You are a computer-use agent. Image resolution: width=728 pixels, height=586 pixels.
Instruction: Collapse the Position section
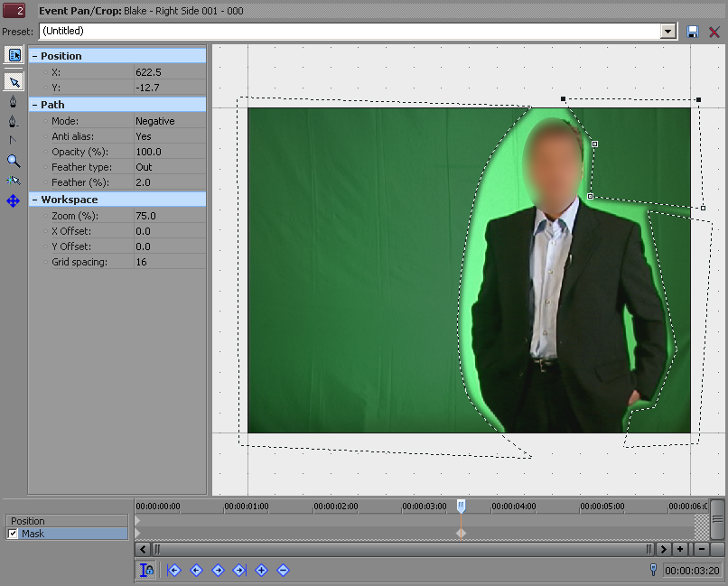tap(35, 56)
